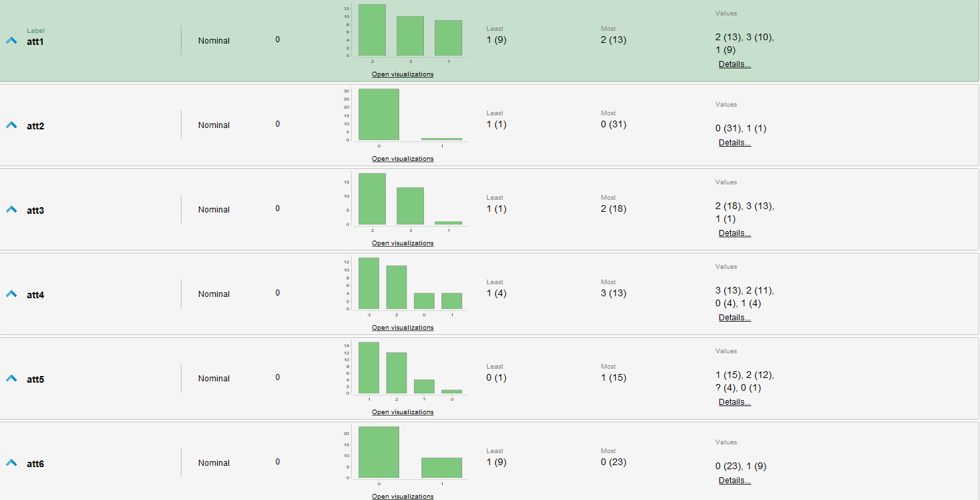Open visualizations for att5
Image resolution: width=980 pixels, height=500 pixels.
click(403, 412)
